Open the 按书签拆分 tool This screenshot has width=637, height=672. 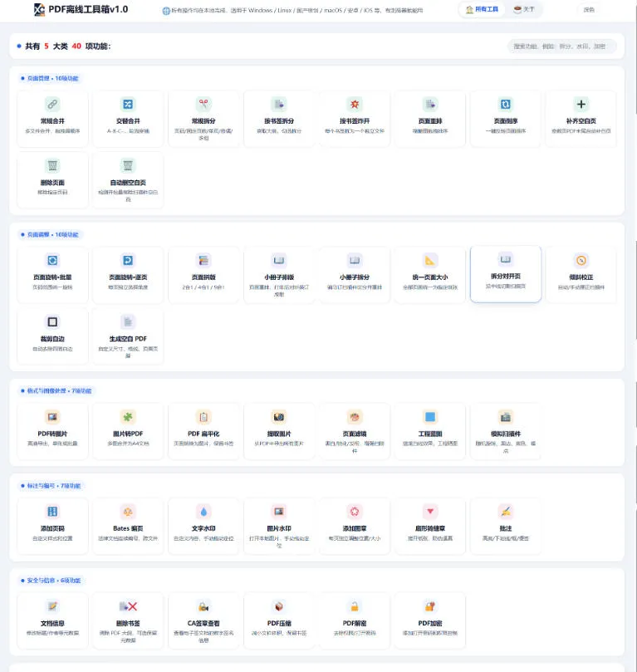[279, 119]
